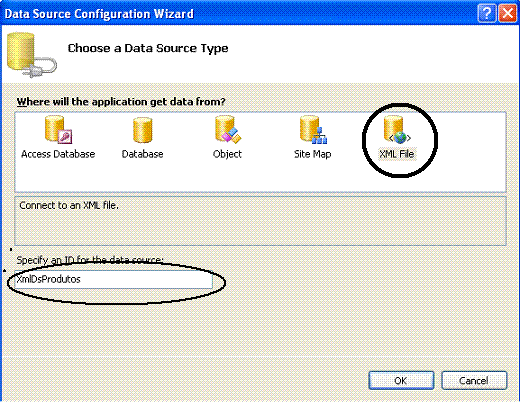Choose the Database cylinder icon

click(143, 130)
